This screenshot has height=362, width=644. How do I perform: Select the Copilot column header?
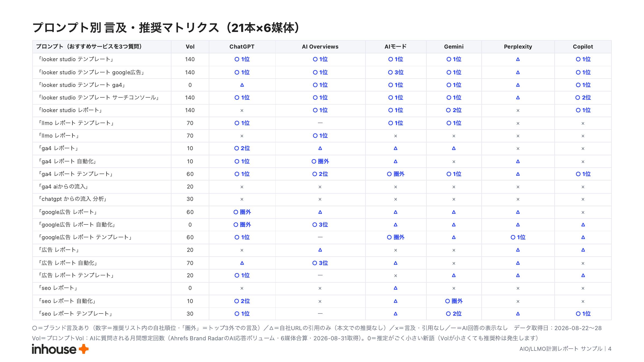tap(583, 47)
